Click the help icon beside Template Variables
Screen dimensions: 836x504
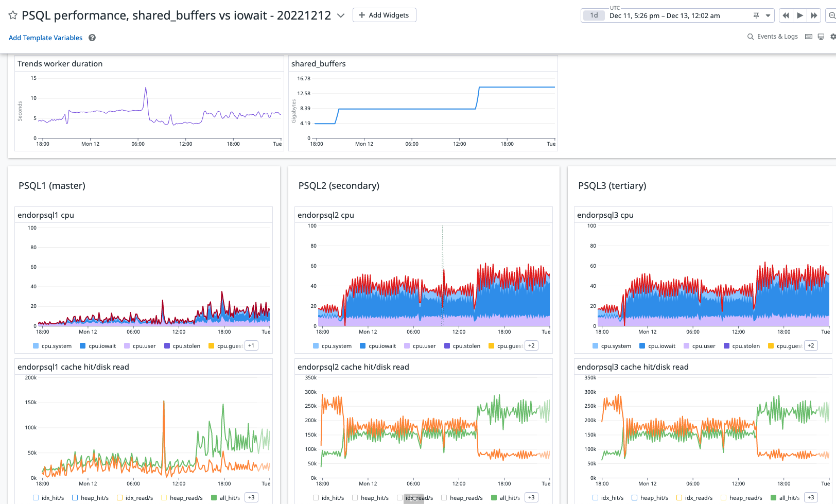92,38
